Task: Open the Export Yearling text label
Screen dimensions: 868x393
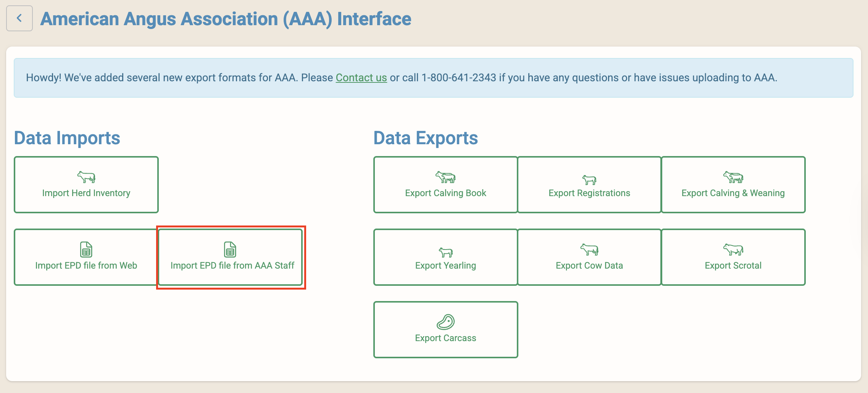Action: 445,266
